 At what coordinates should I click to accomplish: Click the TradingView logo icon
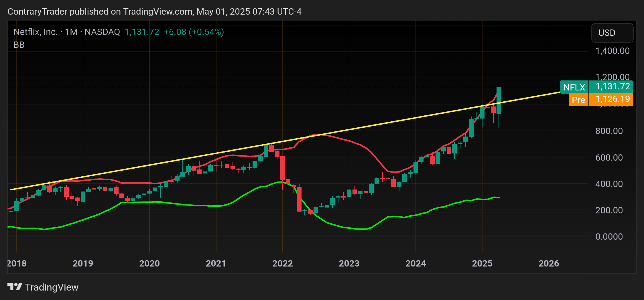coord(15,287)
